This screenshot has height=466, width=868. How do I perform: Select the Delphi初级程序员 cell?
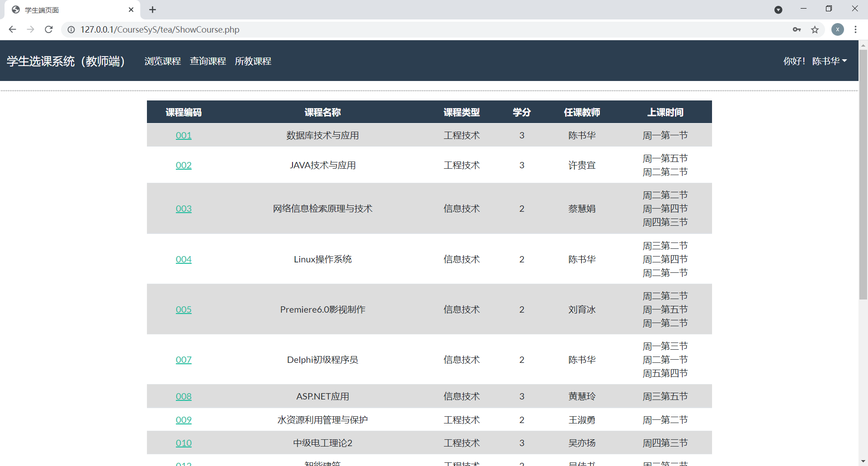[323, 360]
